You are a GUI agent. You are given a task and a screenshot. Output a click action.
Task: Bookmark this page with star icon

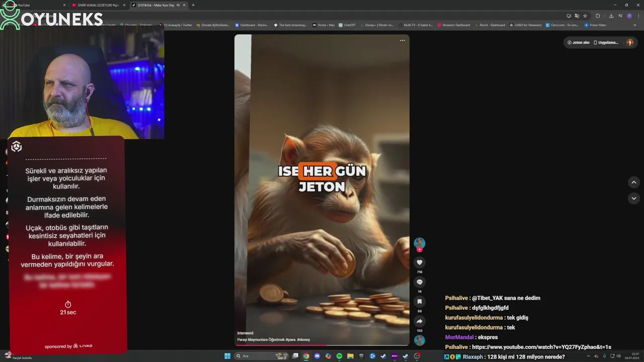(585, 16)
